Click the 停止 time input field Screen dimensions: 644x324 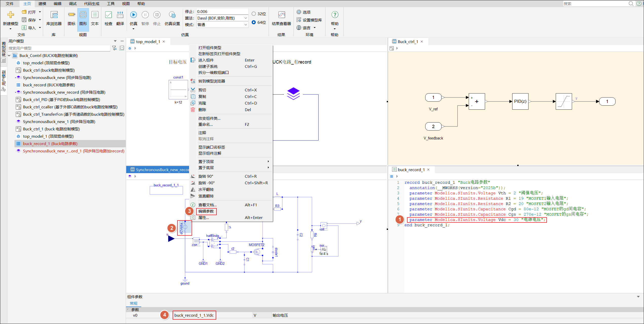point(222,11)
